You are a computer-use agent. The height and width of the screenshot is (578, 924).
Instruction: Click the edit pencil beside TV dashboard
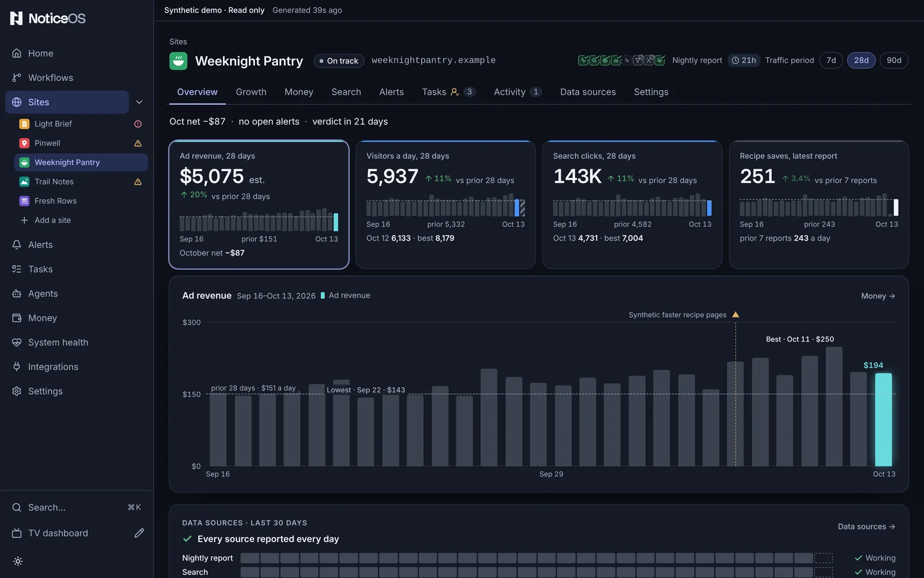[x=139, y=533]
